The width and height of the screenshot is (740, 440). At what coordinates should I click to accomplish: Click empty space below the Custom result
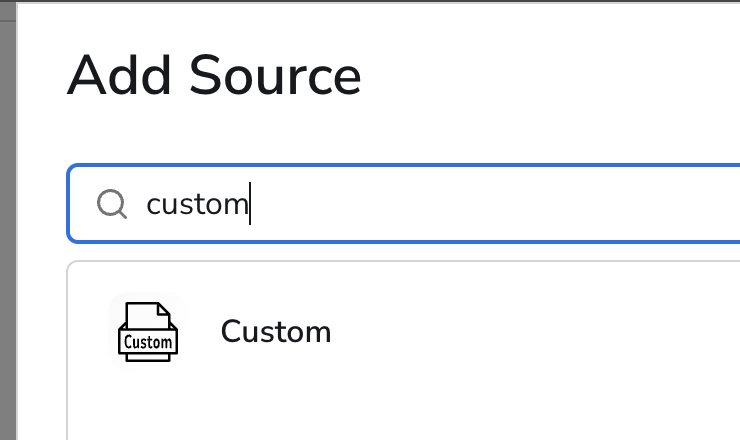(400, 410)
